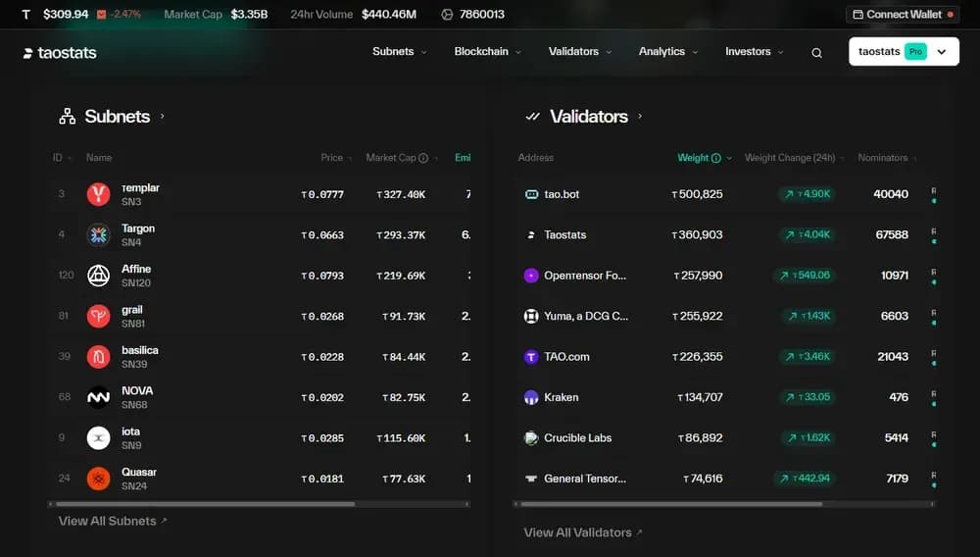Click the Connect Wallet button
Screen dimensions: 980x557
[903, 15]
